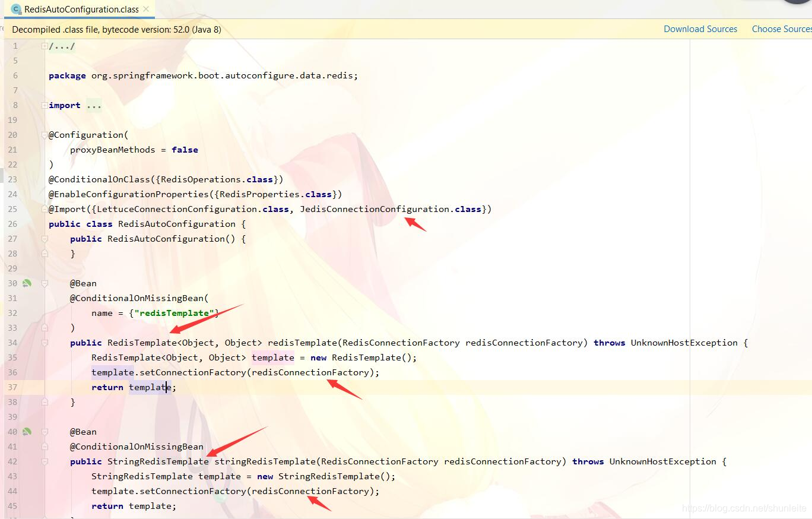Click the package name org.springframework.boot.autoconfigure.data.redis
Screen dimensions: 812x519
[223, 75]
